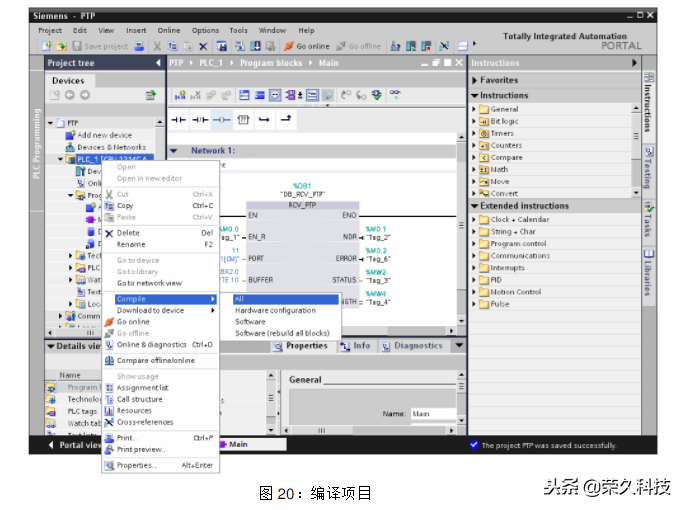Click the instructions list vertical scrollbar

pos(636,150)
